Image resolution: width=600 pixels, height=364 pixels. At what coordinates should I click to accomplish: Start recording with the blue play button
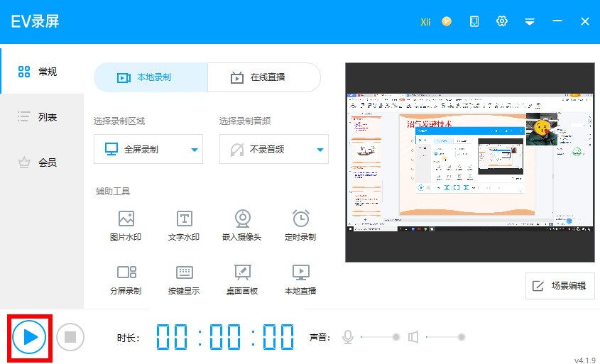point(29,337)
